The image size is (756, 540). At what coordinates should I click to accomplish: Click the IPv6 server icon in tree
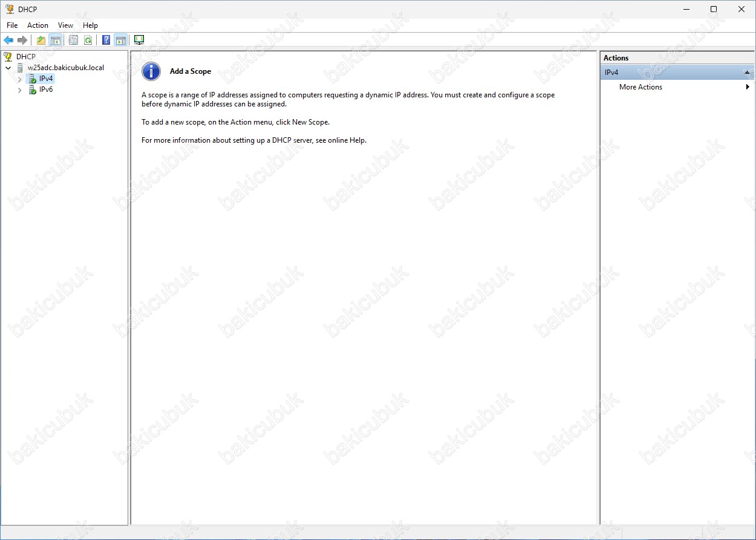coord(32,89)
